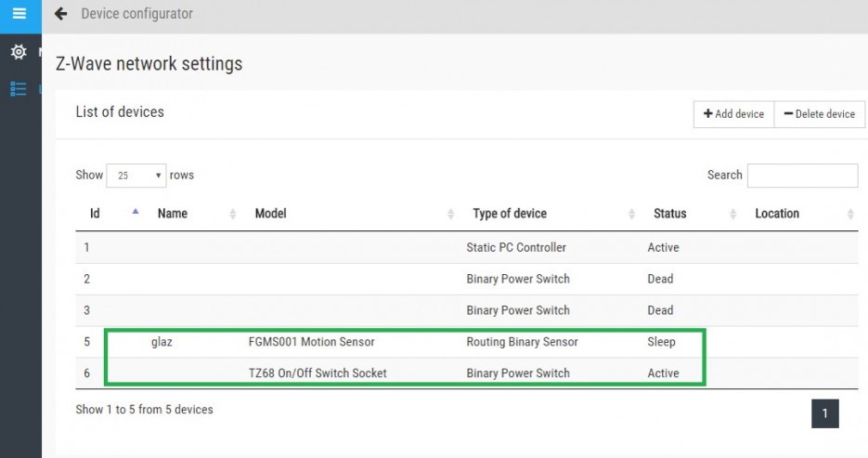Sort the Status column
Image resolution: width=868 pixels, height=458 pixels.
click(733, 214)
